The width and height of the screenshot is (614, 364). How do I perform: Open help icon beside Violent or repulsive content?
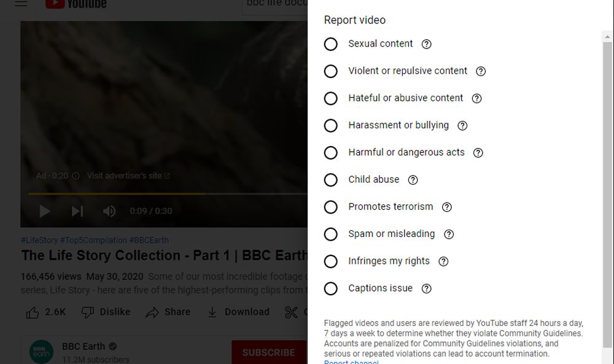pyautogui.click(x=481, y=71)
